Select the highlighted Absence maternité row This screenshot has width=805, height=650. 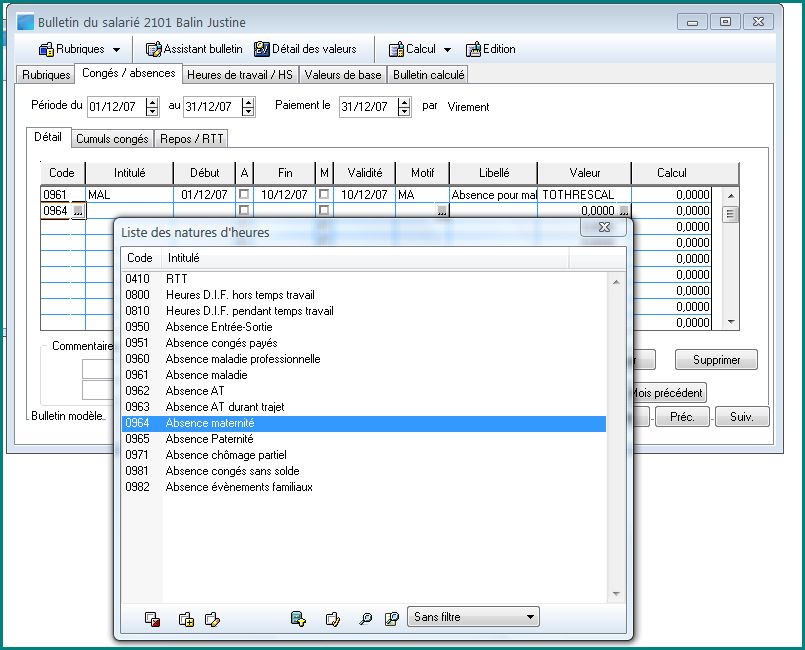point(364,423)
